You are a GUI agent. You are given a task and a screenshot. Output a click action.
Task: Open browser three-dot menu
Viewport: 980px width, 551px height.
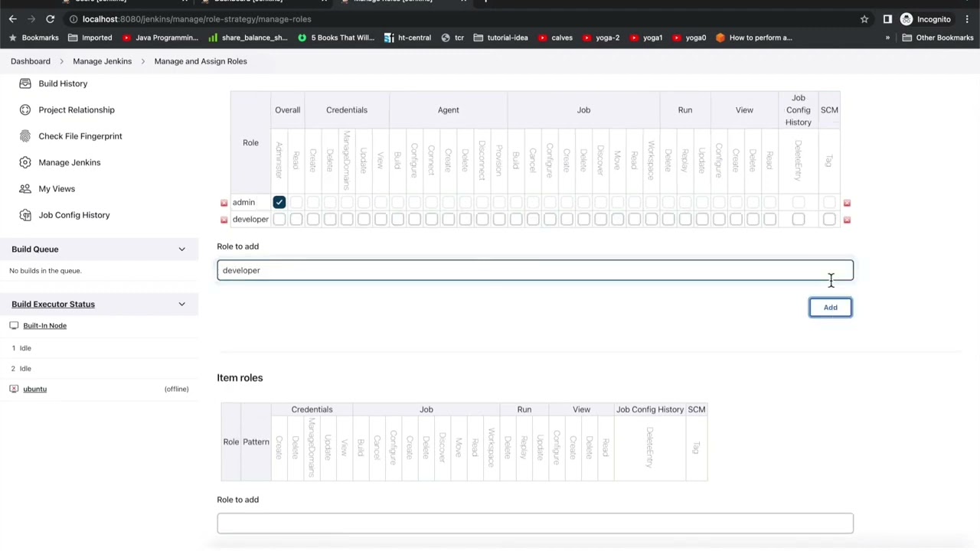(x=969, y=19)
